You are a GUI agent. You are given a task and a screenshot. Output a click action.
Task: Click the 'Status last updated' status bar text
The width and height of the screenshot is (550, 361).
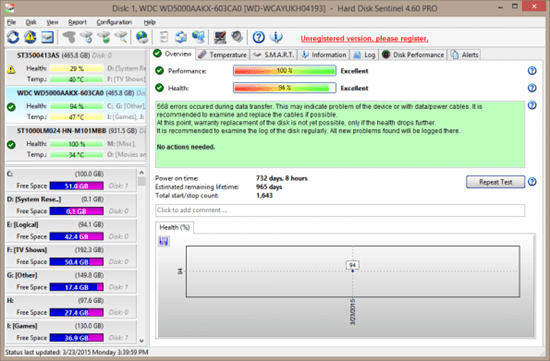(76, 352)
